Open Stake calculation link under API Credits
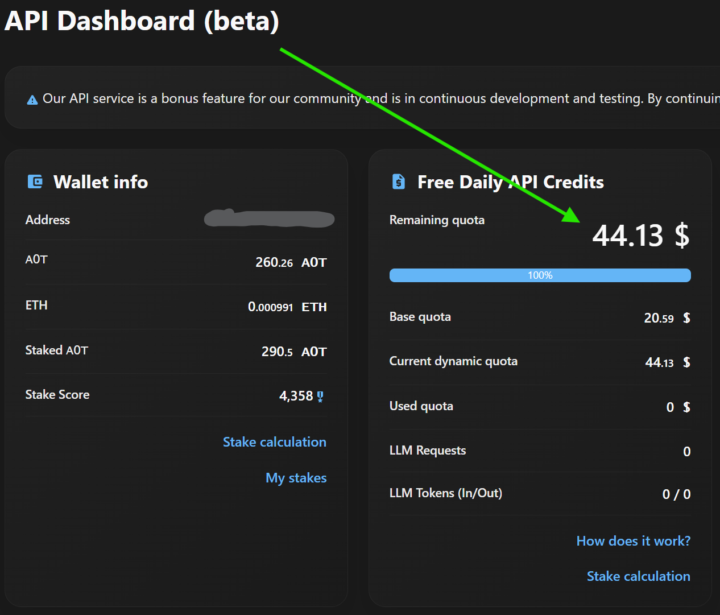The image size is (720, 615). [x=638, y=576]
